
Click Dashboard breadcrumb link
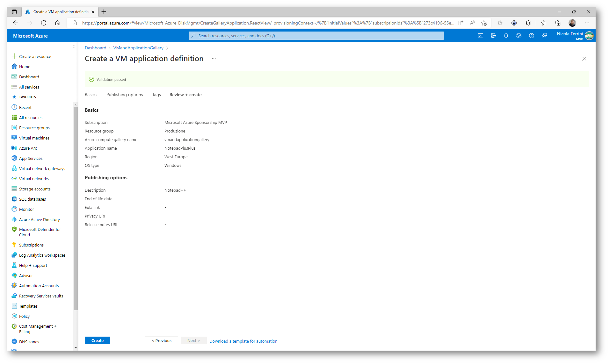(x=96, y=48)
